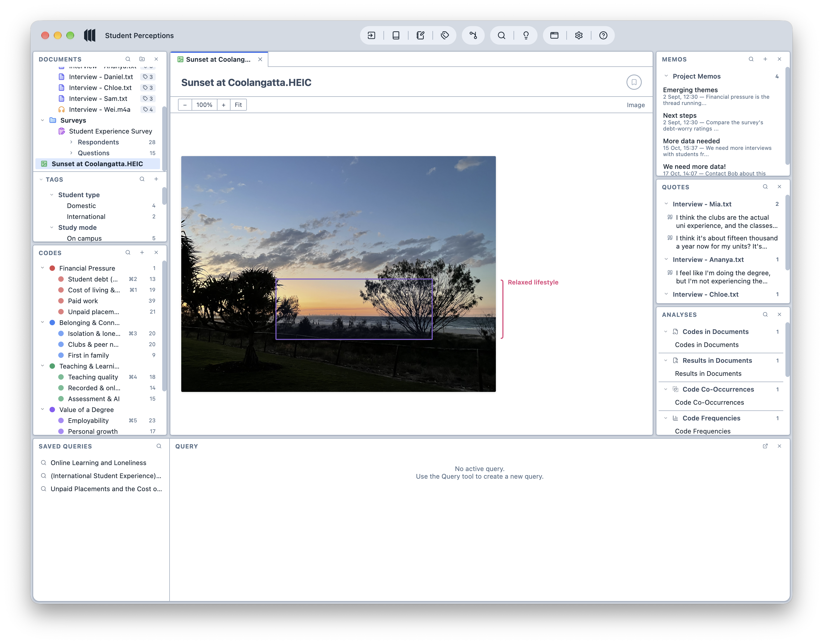Collapse the Tags panel section chevron
Screen dimensions: 823x644
pyautogui.click(x=41, y=179)
